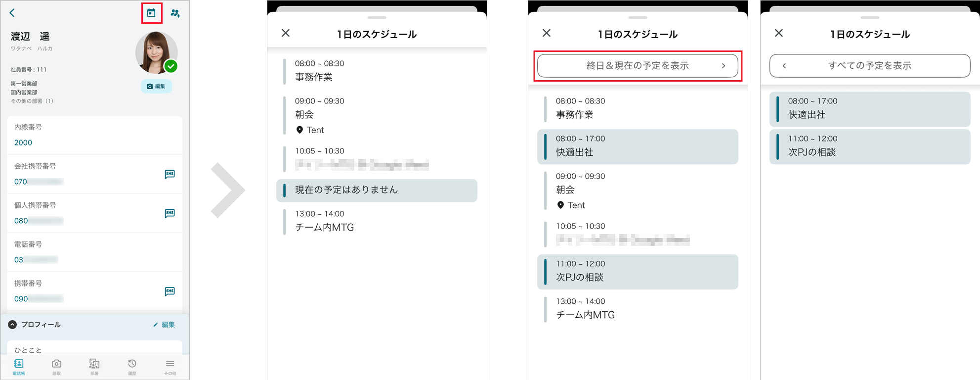Tap the SMS icon beside 携帯番号 090

[x=170, y=291]
